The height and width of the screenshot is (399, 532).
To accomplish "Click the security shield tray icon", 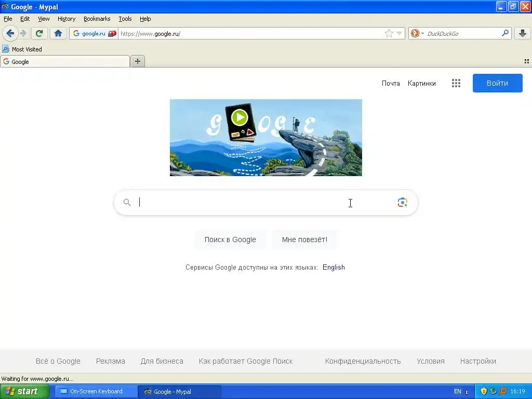I will (x=484, y=391).
